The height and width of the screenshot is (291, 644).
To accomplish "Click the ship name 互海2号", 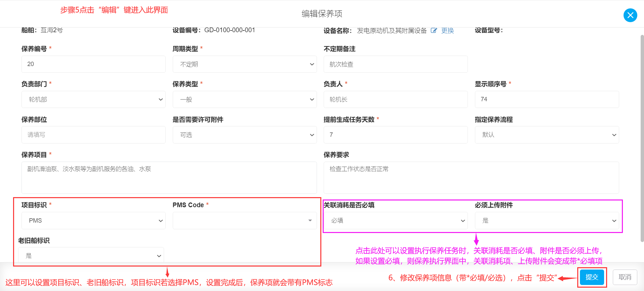I will [52, 30].
